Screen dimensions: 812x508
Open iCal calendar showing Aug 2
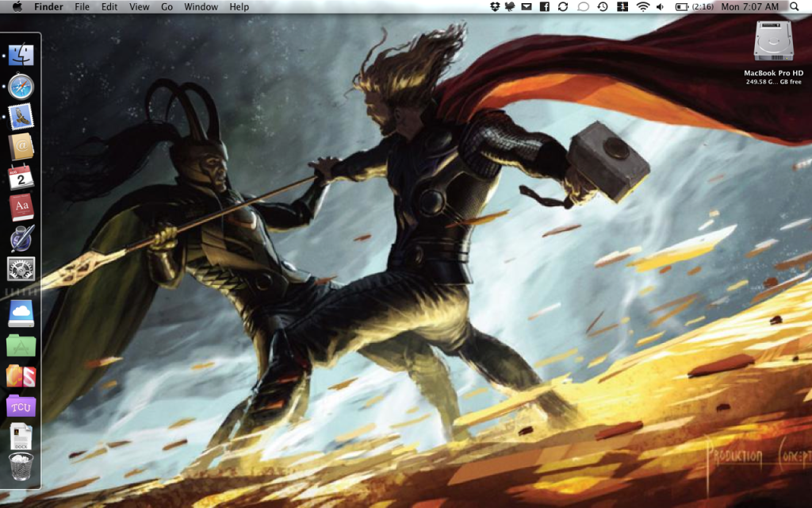click(21, 177)
